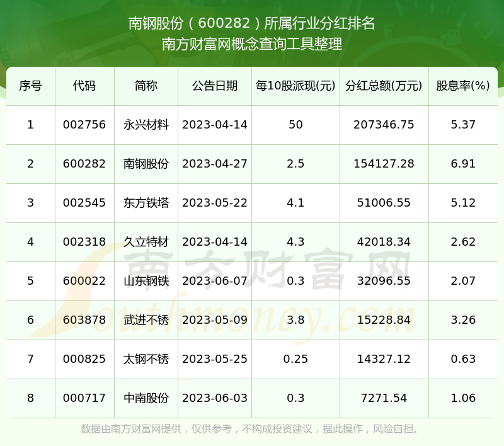Click stock code 603878
The width and height of the screenshot is (504, 446).
(84, 320)
